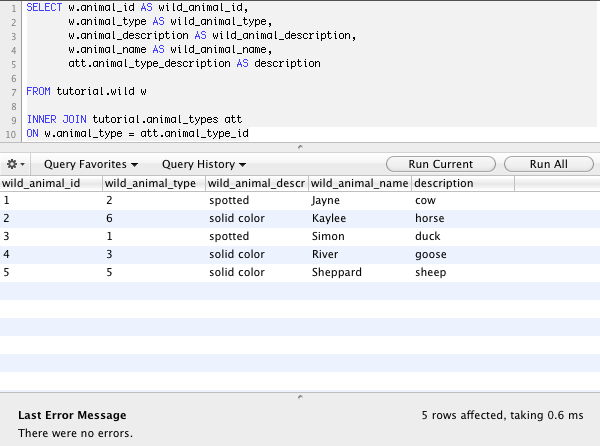Select the cell with name Jayne
This screenshot has height=446, width=600.
click(x=360, y=200)
